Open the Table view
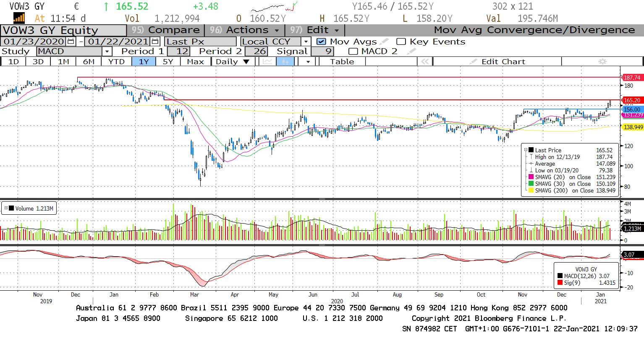644x341 pixels. point(342,62)
